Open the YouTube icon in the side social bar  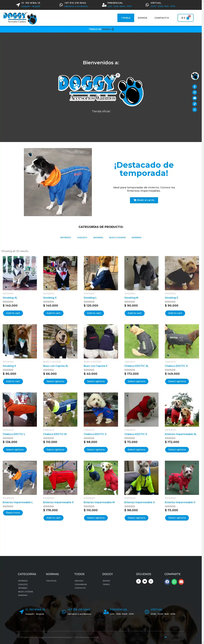194,98
